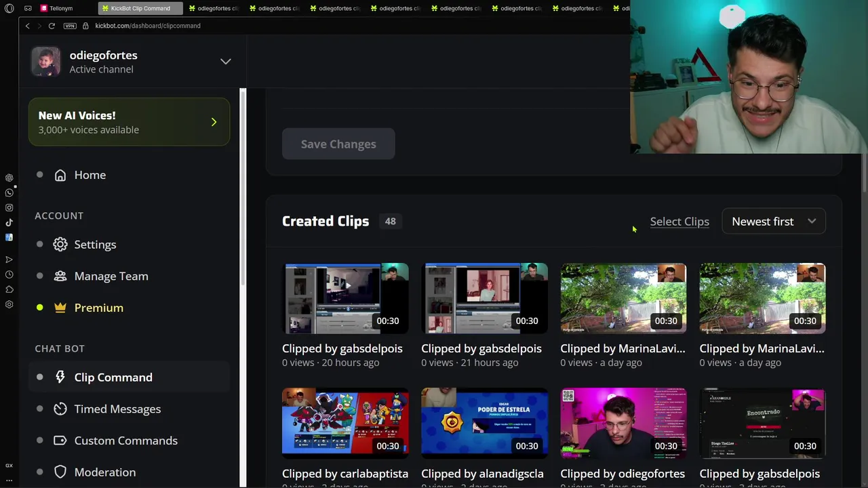
Task: Open the Premium page
Action: click(98, 308)
